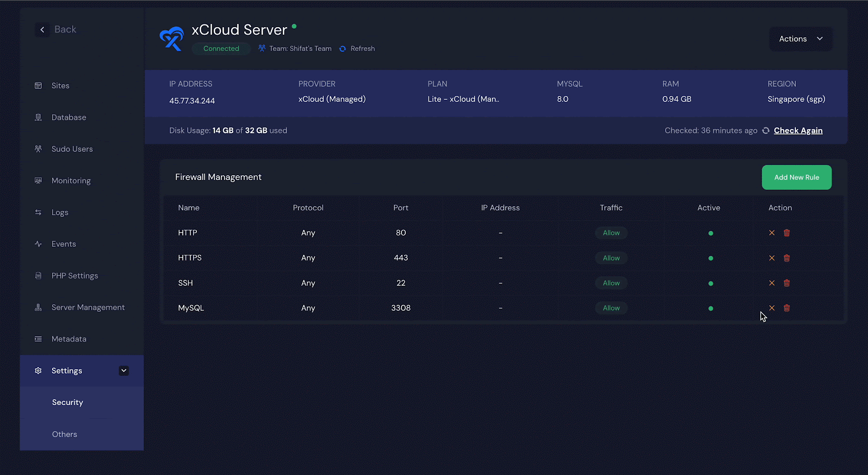Click the Events sidebar icon

(38, 244)
